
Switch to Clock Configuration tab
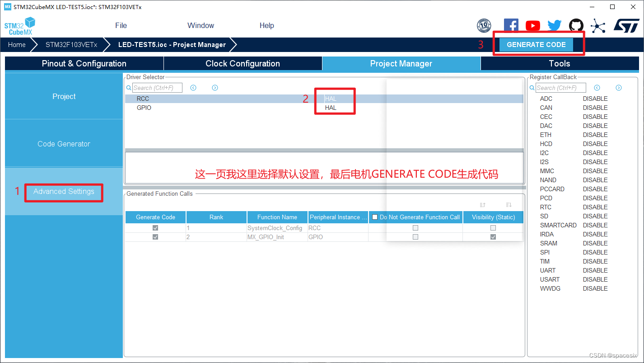pyautogui.click(x=243, y=64)
